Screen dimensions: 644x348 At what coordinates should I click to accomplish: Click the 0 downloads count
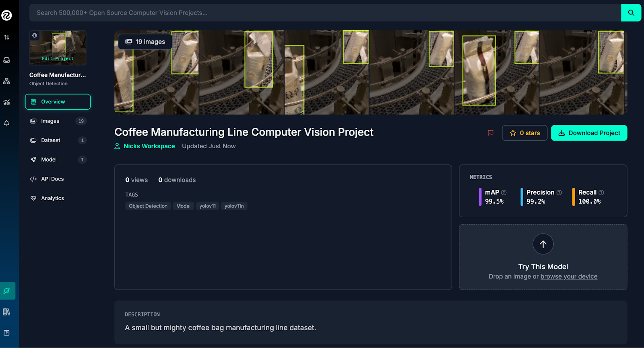177,180
